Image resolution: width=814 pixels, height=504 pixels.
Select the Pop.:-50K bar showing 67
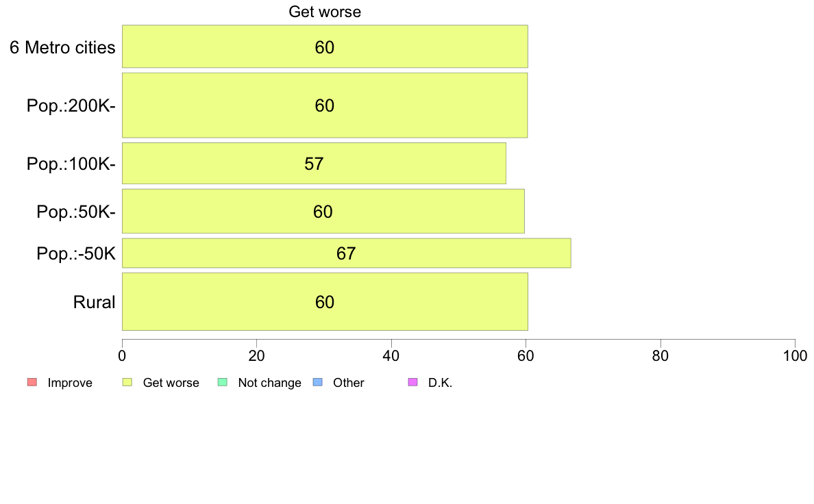point(346,253)
